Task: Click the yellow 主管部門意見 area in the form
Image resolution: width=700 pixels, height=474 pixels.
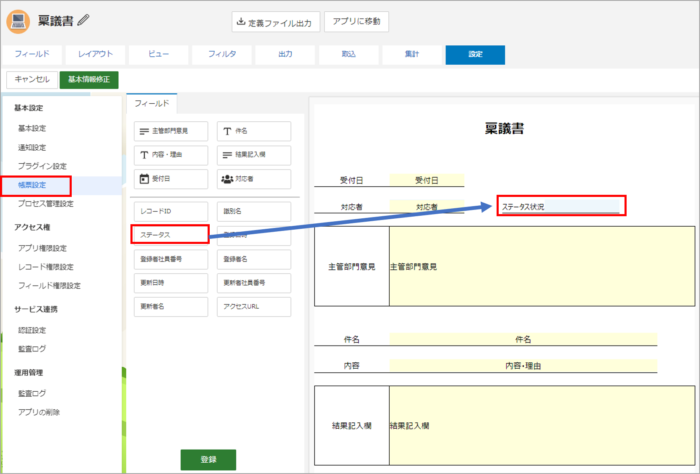Action: [542, 266]
